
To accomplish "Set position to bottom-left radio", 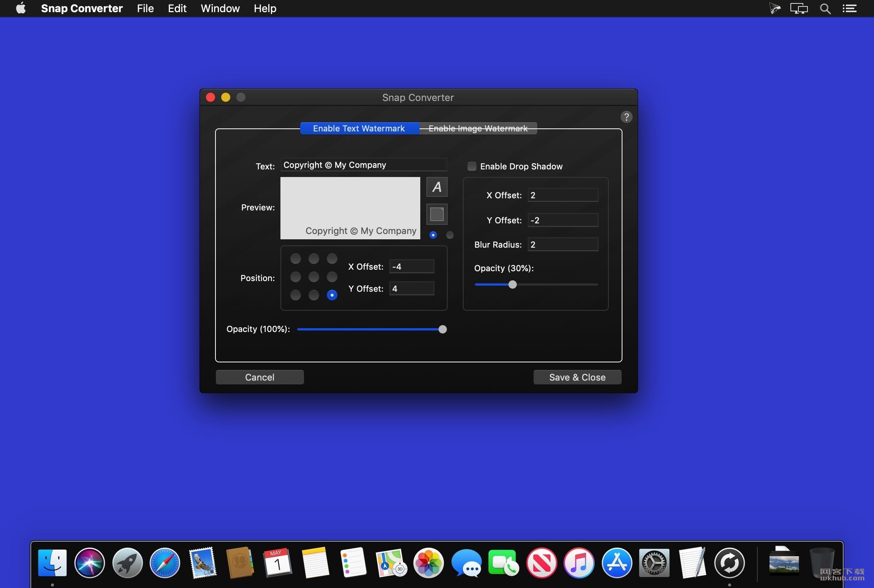I will click(295, 295).
